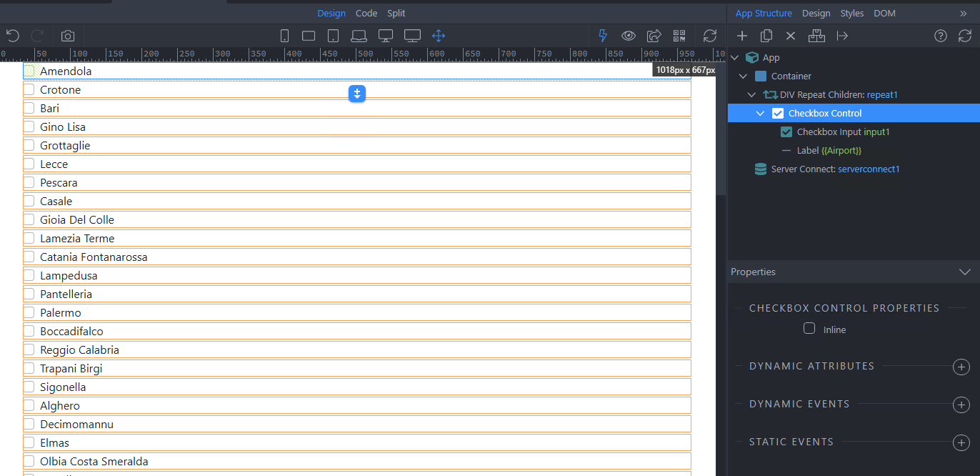Click the Olbia Costa Smeralda label
980x476 pixels.
(94, 462)
